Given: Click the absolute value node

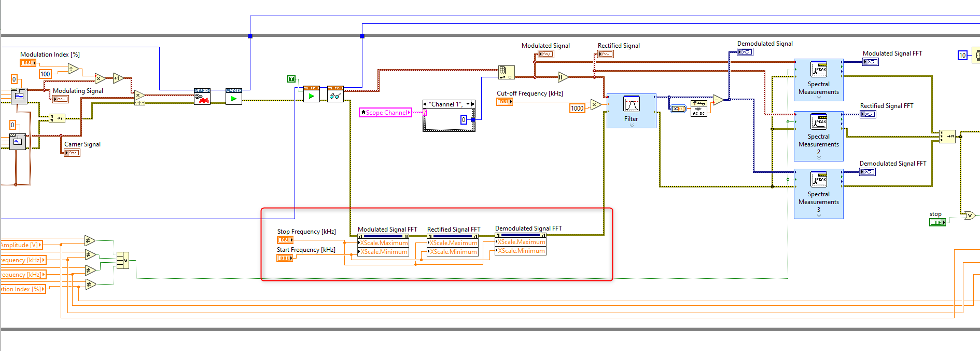Looking at the screenshot, I should (x=563, y=77).
